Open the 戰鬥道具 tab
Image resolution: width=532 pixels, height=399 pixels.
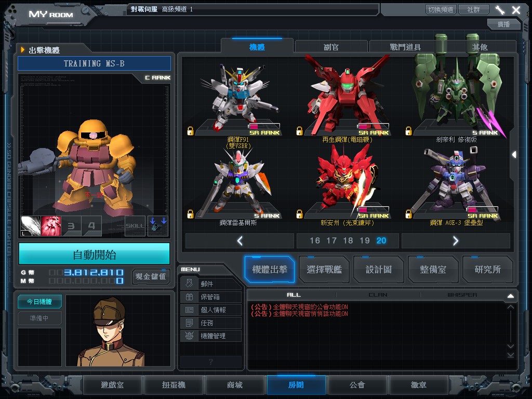405,47
